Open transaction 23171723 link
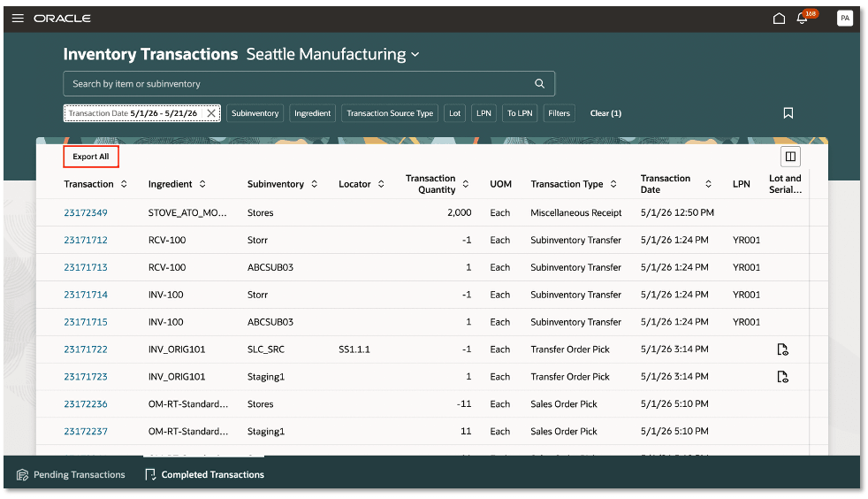868x499 pixels. coord(86,377)
